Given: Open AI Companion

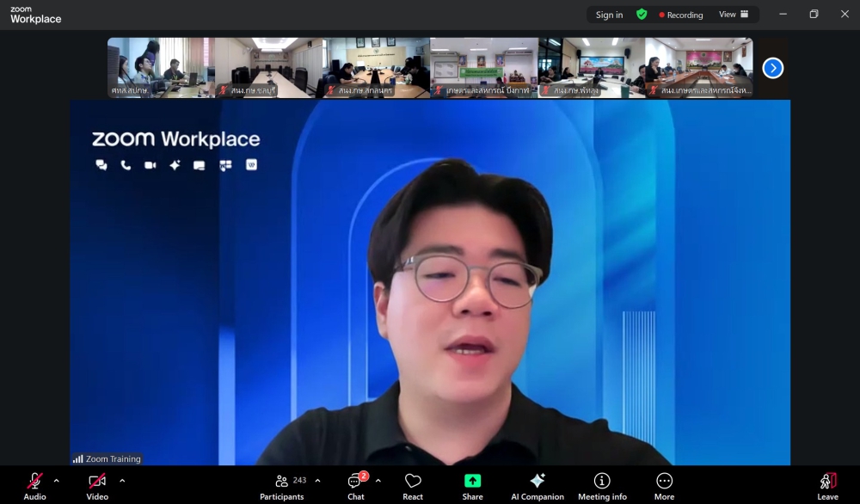Looking at the screenshot, I should (537, 486).
